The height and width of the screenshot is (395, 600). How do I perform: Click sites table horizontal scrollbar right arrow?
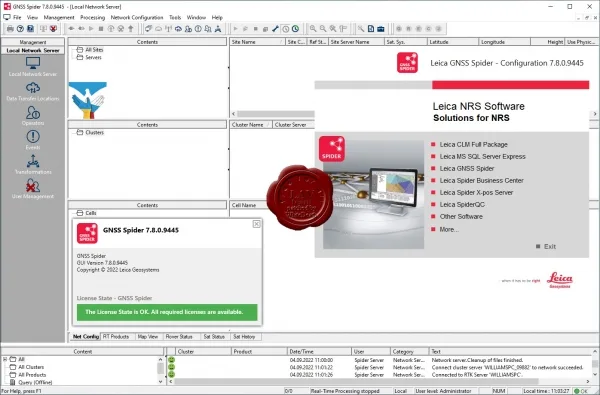point(595,114)
